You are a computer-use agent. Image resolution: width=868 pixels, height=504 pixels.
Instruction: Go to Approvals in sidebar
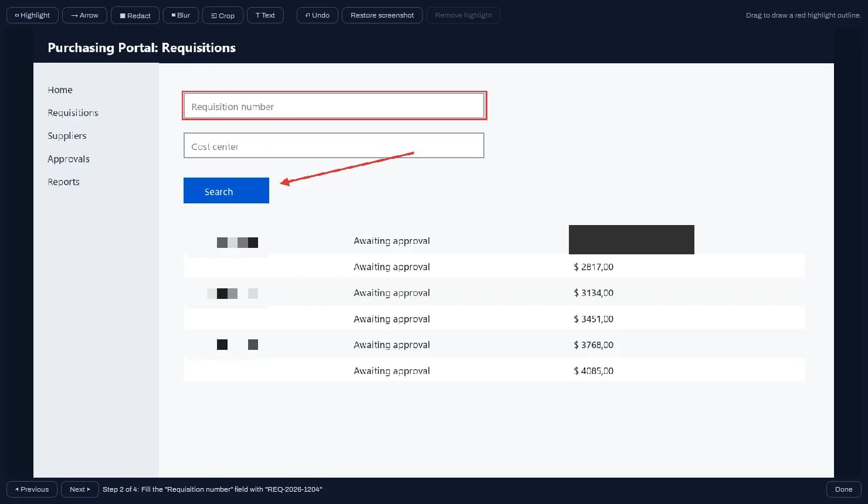69,159
